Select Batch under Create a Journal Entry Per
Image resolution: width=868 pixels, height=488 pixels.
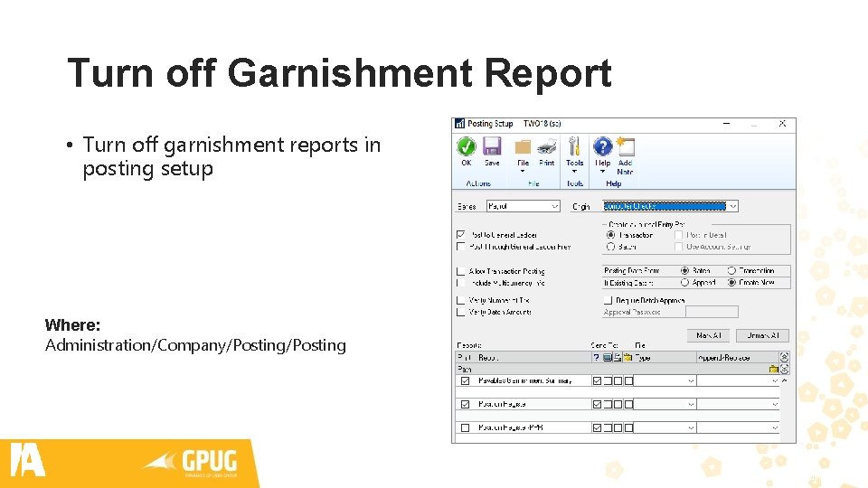pos(610,247)
